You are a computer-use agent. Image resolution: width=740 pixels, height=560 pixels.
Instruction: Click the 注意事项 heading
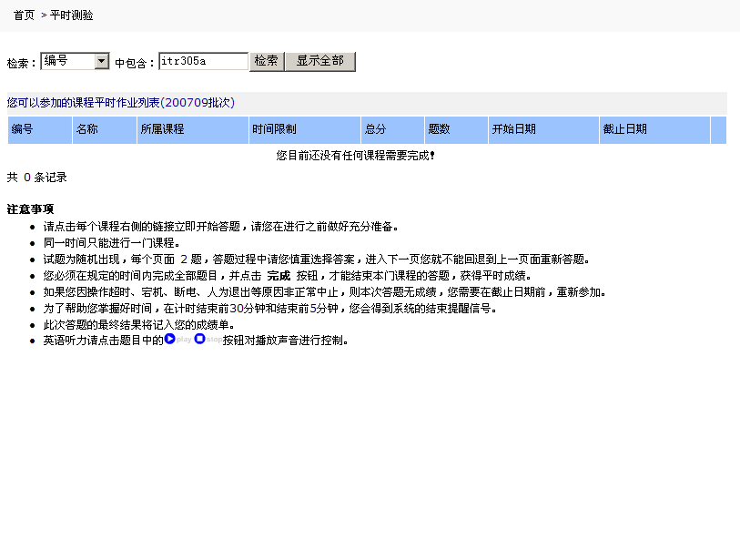coord(30,209)
